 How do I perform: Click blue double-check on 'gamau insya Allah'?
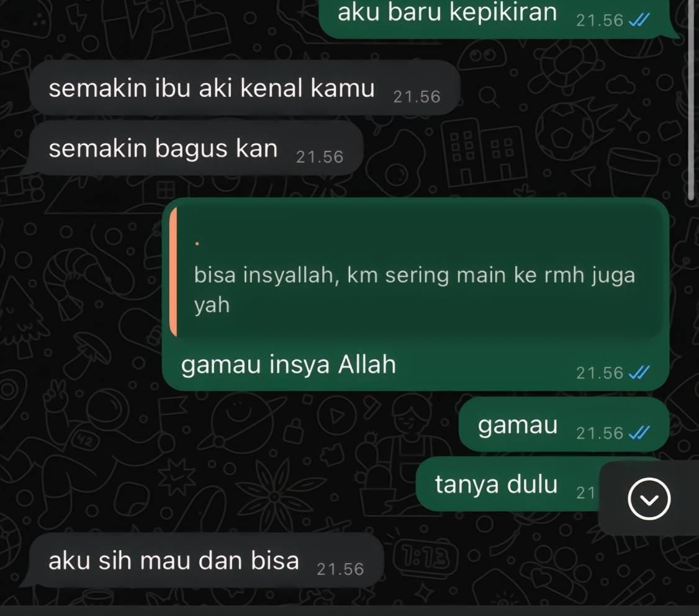639,372
